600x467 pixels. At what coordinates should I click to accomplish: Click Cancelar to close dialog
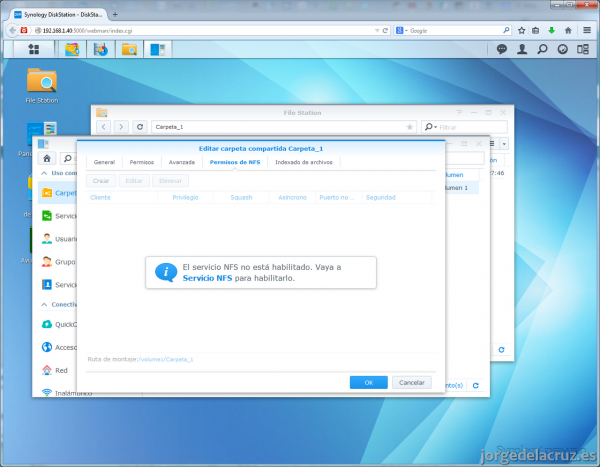tap(412, 382)
